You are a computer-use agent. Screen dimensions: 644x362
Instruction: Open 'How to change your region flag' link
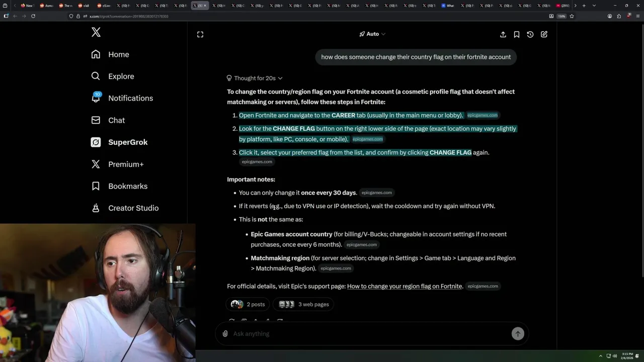(x=405, y=286)
